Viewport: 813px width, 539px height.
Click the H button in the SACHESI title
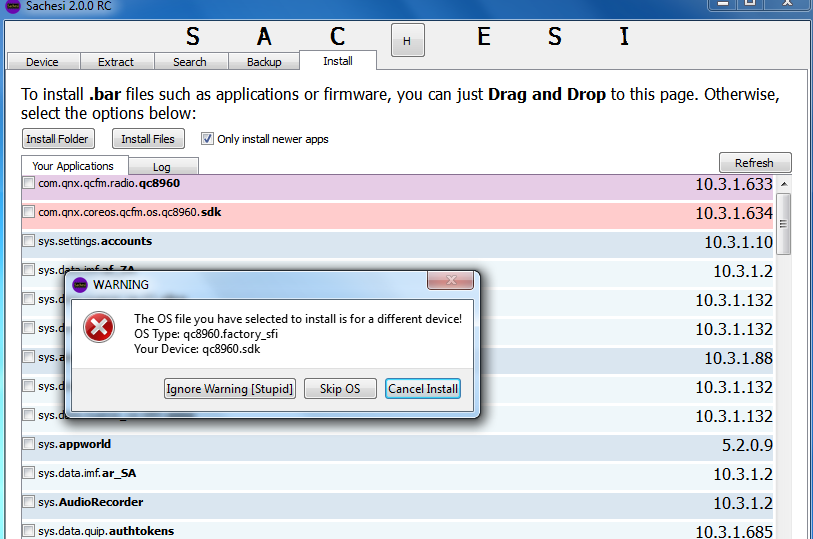406,41
